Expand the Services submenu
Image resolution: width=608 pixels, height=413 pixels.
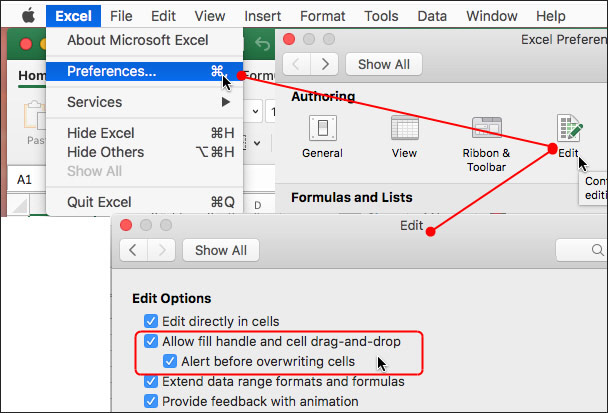pyautogui.click(x=144, y=102)
